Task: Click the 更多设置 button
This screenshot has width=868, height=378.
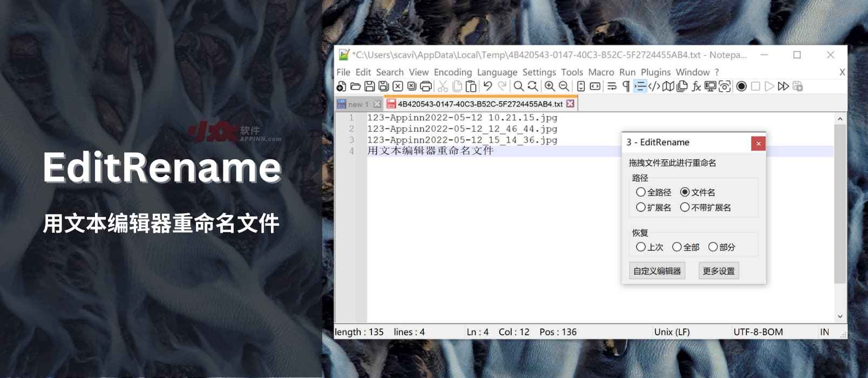Action: [x=718, y=271]
